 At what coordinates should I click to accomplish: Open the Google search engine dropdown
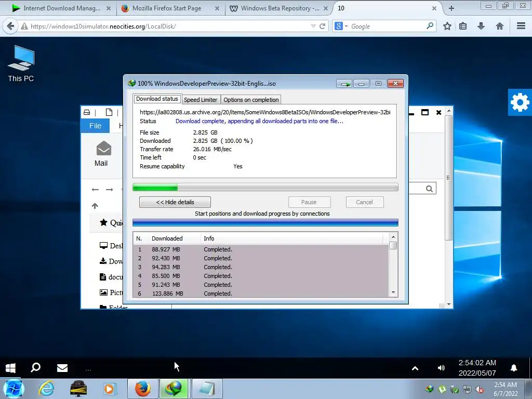tap(341, 26)
